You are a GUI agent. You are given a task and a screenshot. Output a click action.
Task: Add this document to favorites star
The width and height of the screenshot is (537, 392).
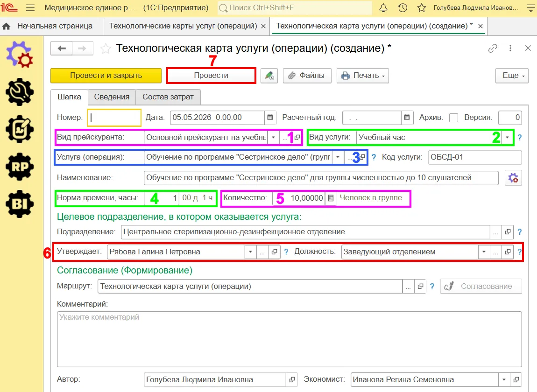[106, 49]
